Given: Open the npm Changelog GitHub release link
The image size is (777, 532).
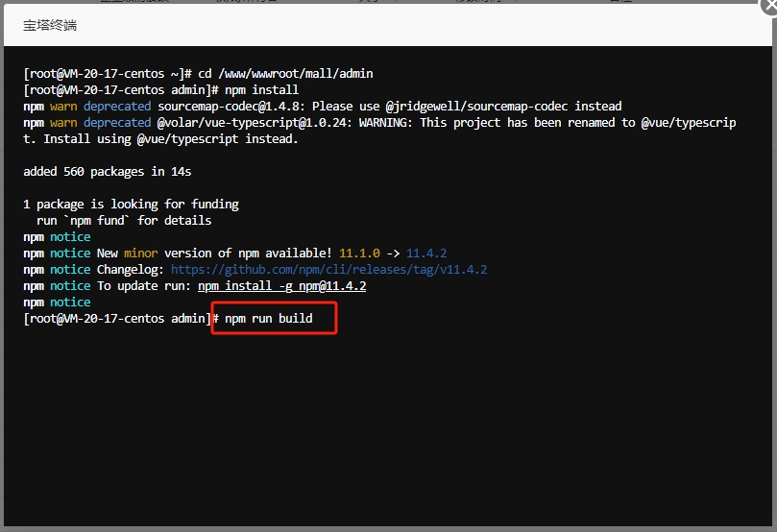Looking at the screenshot, I should click(x=328, y=270).
